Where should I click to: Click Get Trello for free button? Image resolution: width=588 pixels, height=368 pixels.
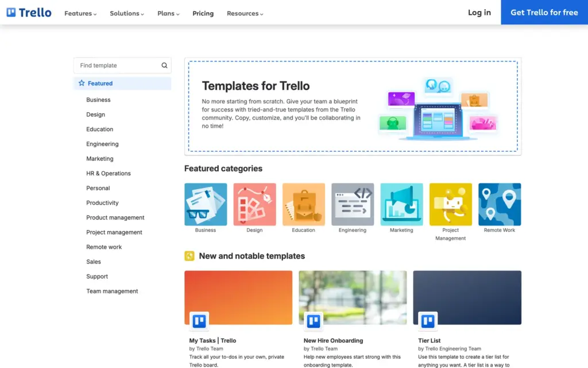(x=544, y=13)
